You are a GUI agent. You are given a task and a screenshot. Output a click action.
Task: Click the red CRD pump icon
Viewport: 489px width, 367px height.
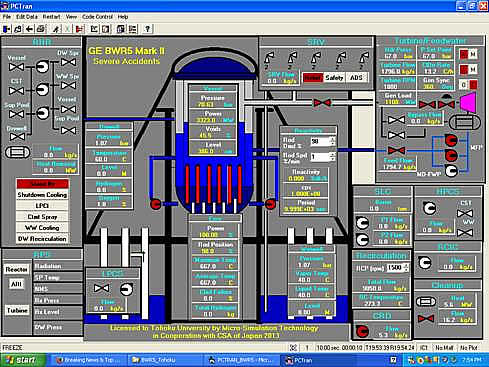pyautogui.click(x=362, y=331)
